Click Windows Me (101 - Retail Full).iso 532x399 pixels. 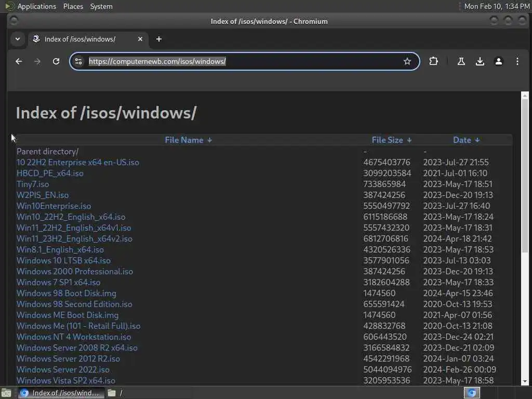(78, 326)
